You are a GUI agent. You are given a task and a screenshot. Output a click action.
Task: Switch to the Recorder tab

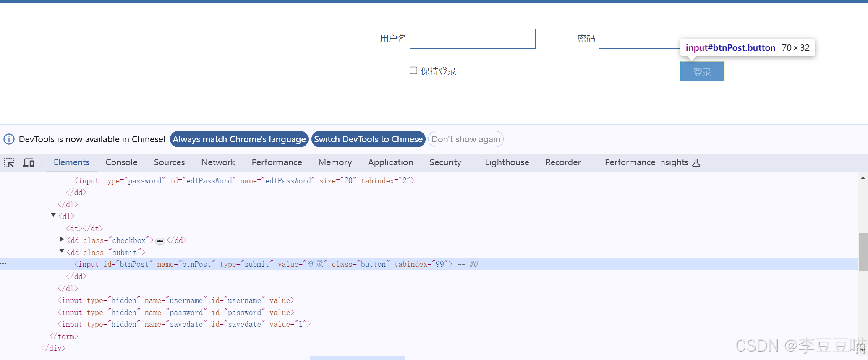(563, 162)
